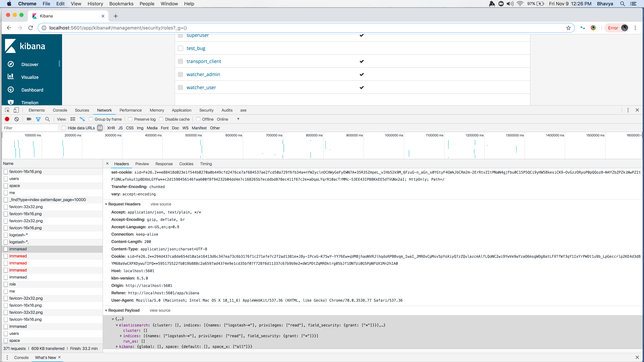Click view source beside Request Payload

[x=160, y=310]
